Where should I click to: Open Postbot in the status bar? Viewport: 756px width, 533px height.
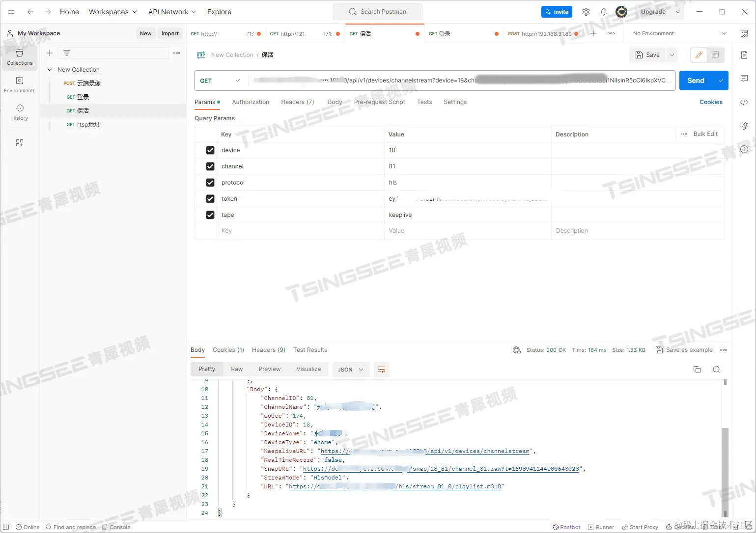(566, 527)
